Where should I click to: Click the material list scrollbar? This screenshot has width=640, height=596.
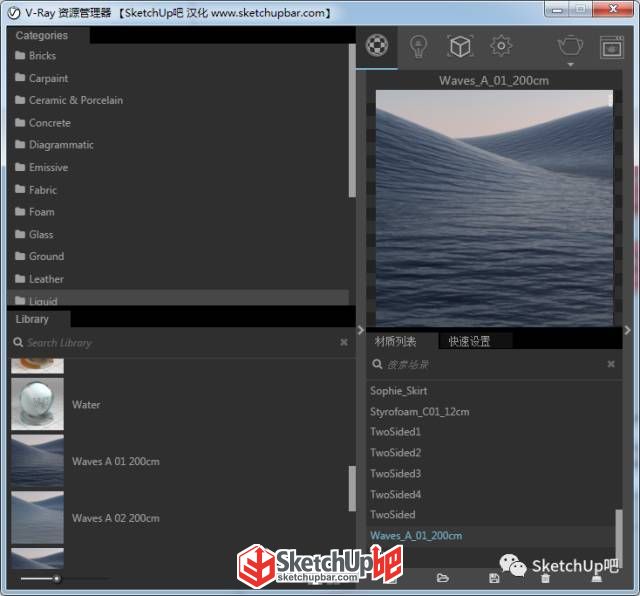[619, 537]
